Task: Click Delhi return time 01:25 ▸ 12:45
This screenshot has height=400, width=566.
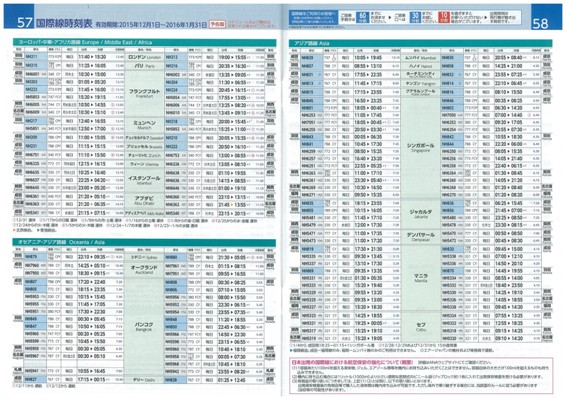Action: point(232,380)
